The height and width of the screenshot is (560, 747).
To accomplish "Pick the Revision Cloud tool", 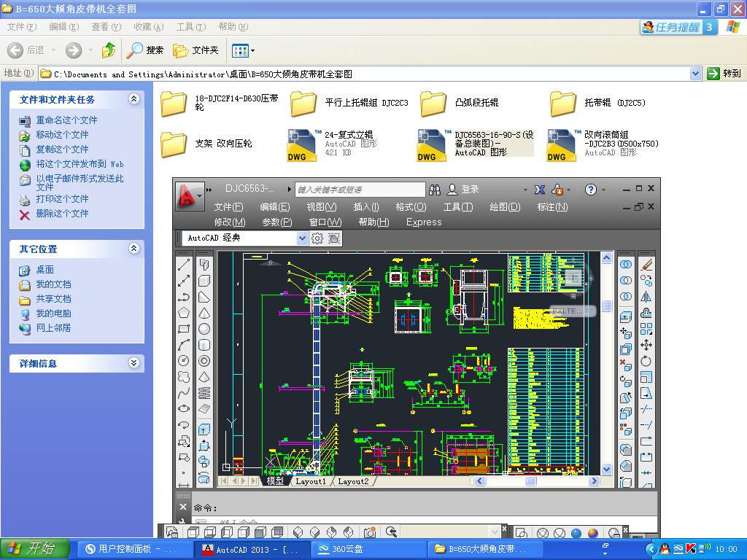I will (184, 377).
